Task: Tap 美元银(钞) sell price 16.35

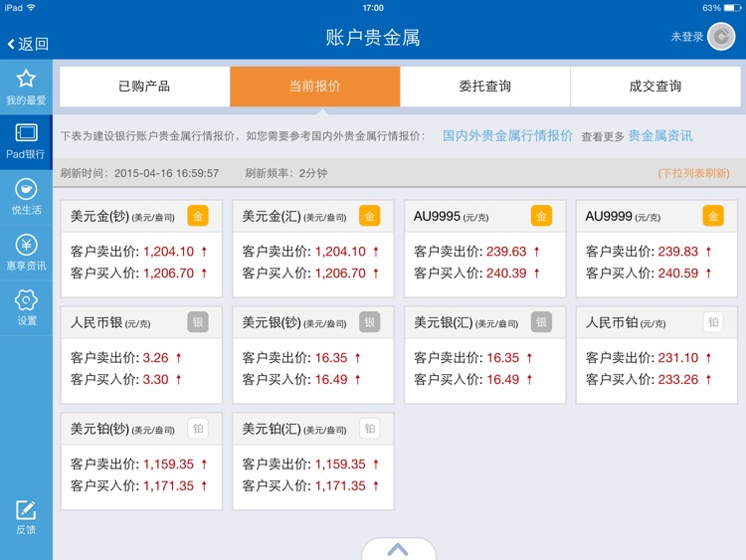Action: coord(331,358)
